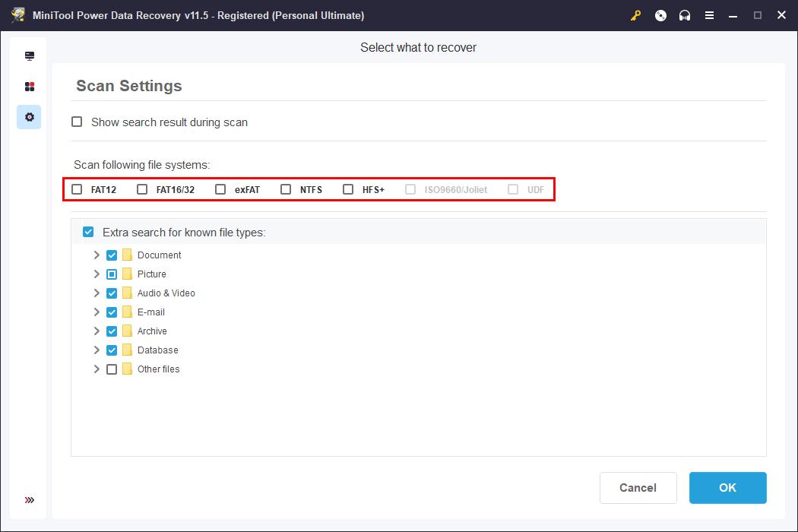Toggle the Picture file type checkbox
Screen dimensions: 798x532
coord(112,274)
